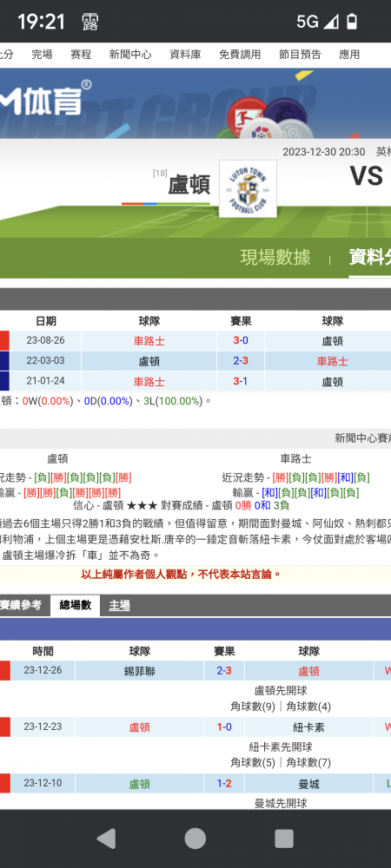Open 曼城 in the 23-12-10 row
Image resolution: width=391 pixels, height=868 pixels.
pos(309,784)
